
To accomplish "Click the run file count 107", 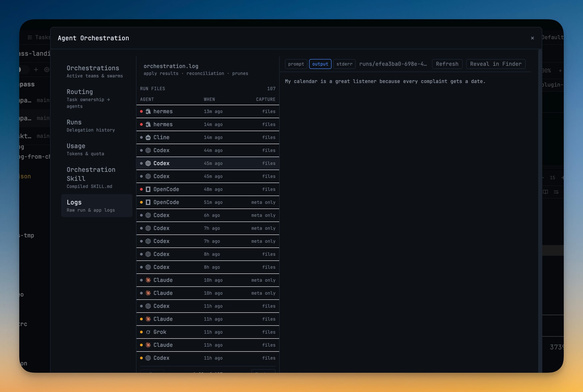I will point(271,89).
